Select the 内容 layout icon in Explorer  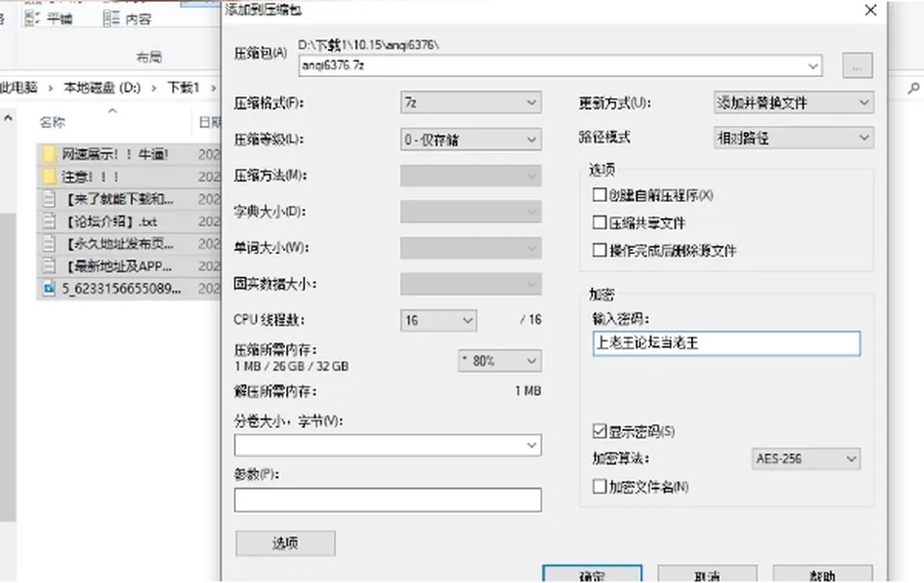[112, 18]
